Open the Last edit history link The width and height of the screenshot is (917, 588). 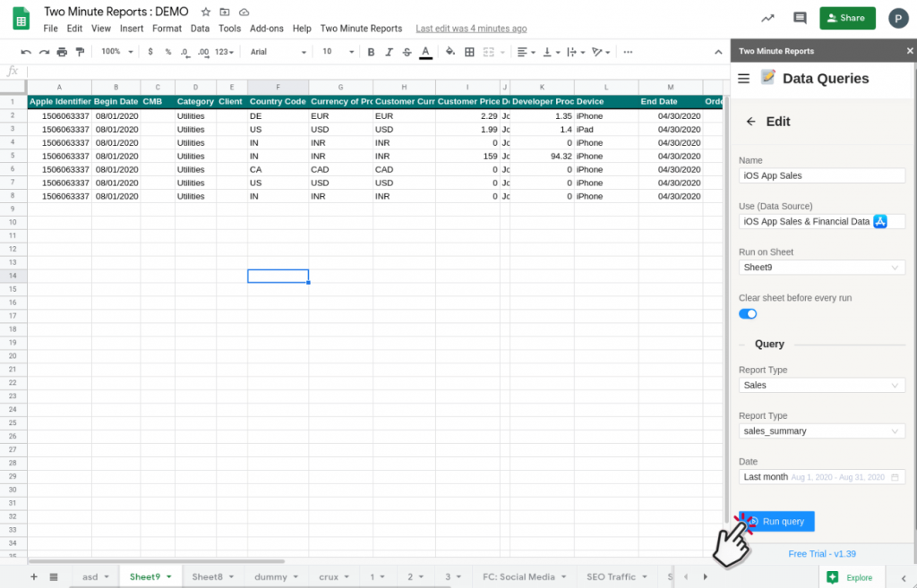click(x=471, y=28)
